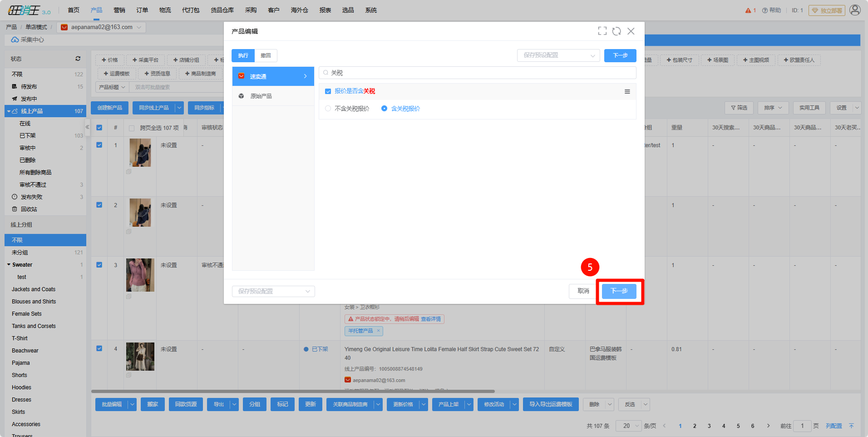Uncheck the 报价是否含关税 checkbox
Image resolution: width=868 pixels, height=437 pixels.
[328, 91]
